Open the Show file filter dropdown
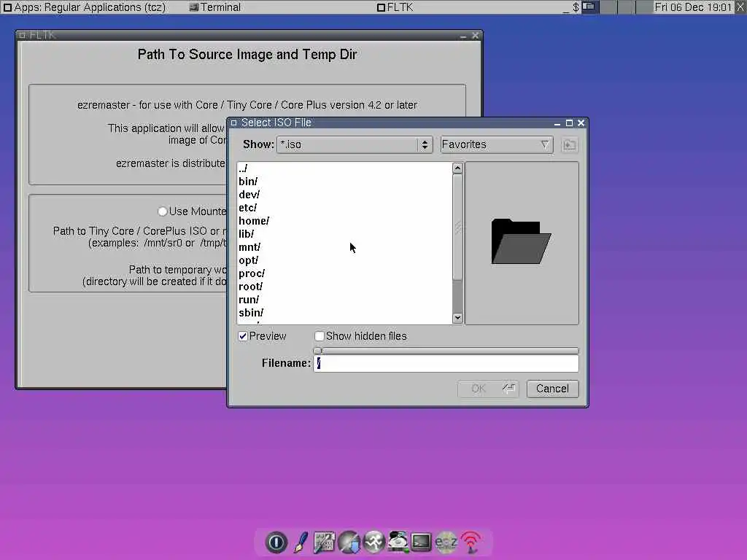 [355, 145]
